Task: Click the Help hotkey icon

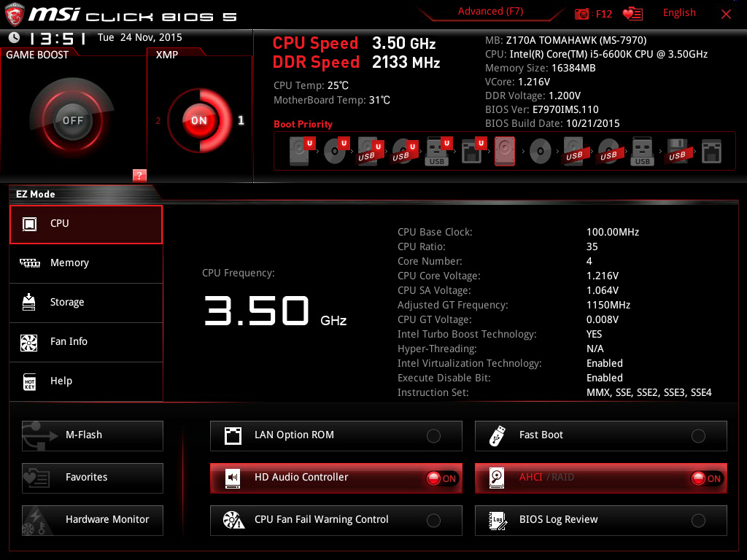Action: pos(29,382)
